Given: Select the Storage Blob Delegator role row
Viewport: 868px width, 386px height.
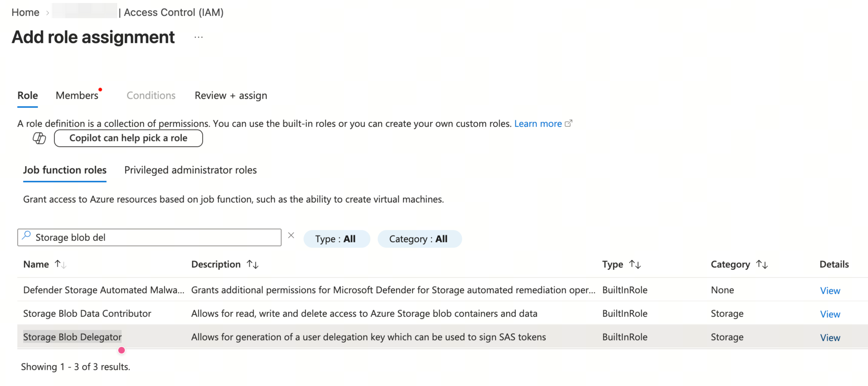Looking at the screenshot, I should click(x=442, y=337).
